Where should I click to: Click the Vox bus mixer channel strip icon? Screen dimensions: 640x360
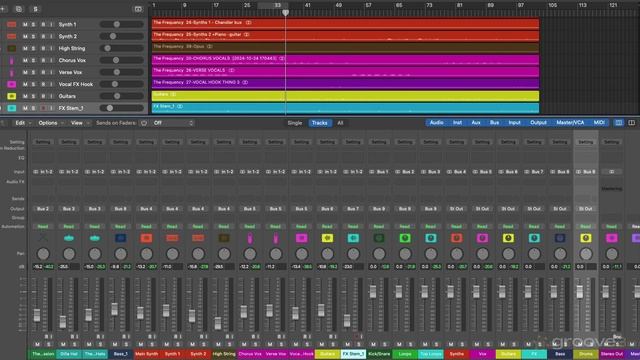[482, 238]
